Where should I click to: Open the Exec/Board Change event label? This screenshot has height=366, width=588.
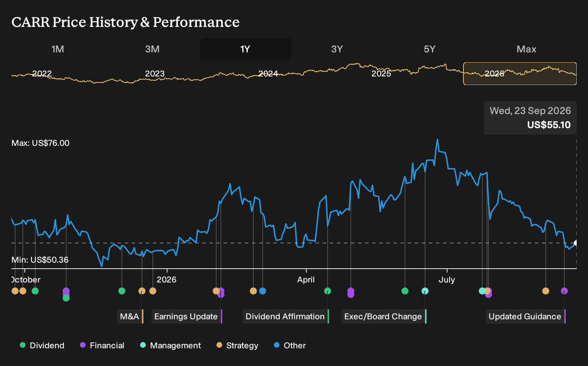click(384, 316)
